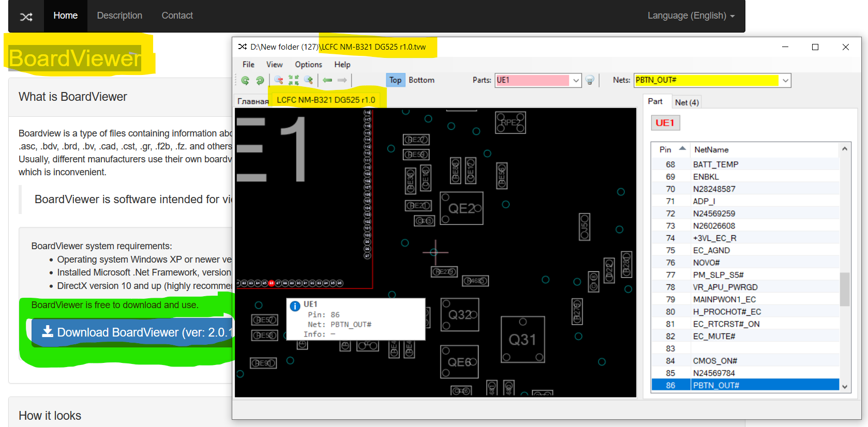868x427 pixels.
Task: Open the Options menu
Action: (x=308, y=65)
